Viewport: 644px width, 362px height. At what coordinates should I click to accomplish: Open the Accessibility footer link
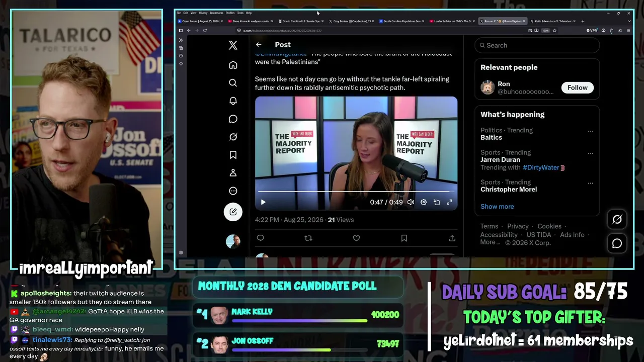click(499, 235)
